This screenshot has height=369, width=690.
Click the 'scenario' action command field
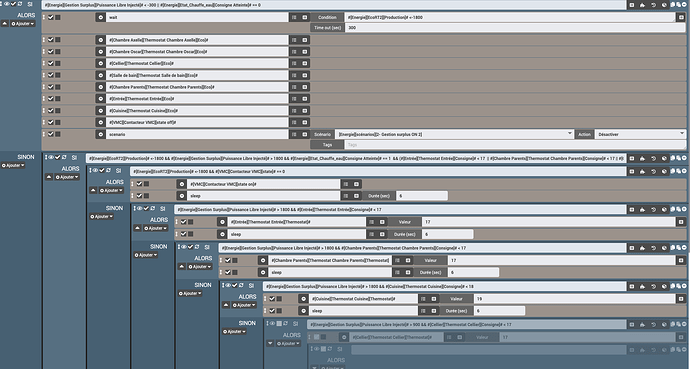pyautogui.click(x=197, y=134)
